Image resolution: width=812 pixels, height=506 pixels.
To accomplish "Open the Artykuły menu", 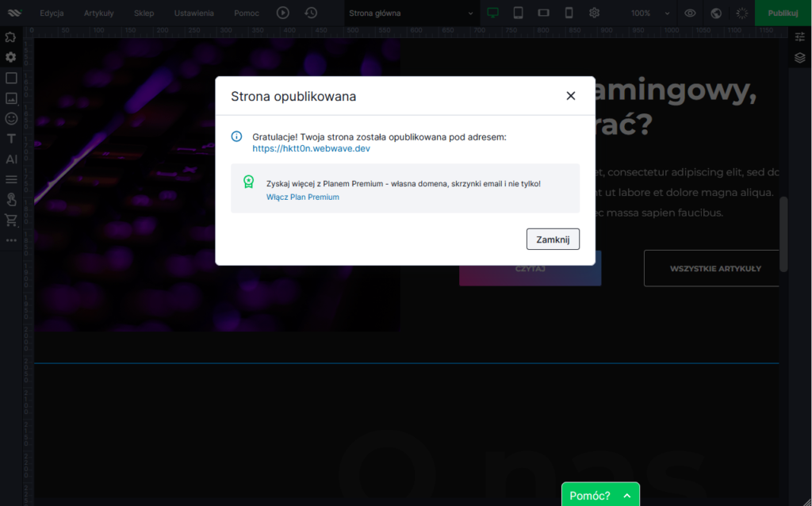I will (99, 13).
